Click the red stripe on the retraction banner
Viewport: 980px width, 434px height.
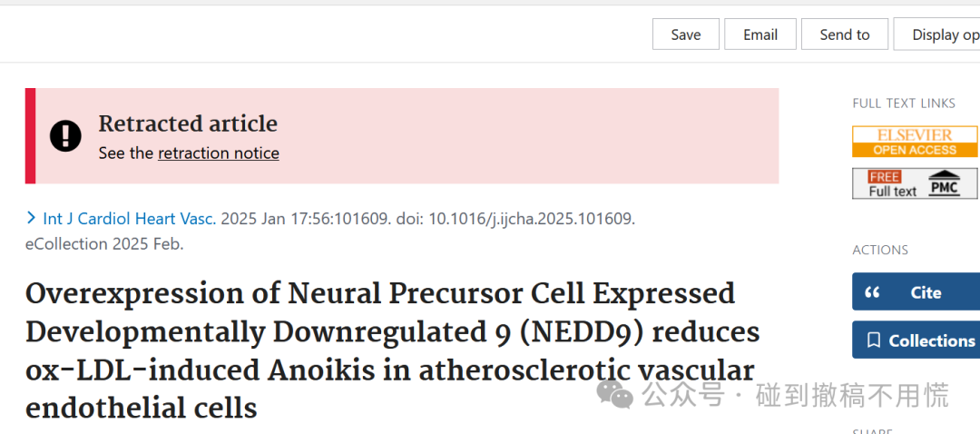[30, 135]
